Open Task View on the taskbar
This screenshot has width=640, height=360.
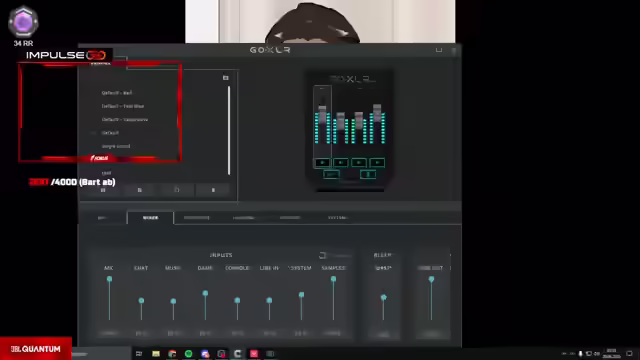coord(139,353)
